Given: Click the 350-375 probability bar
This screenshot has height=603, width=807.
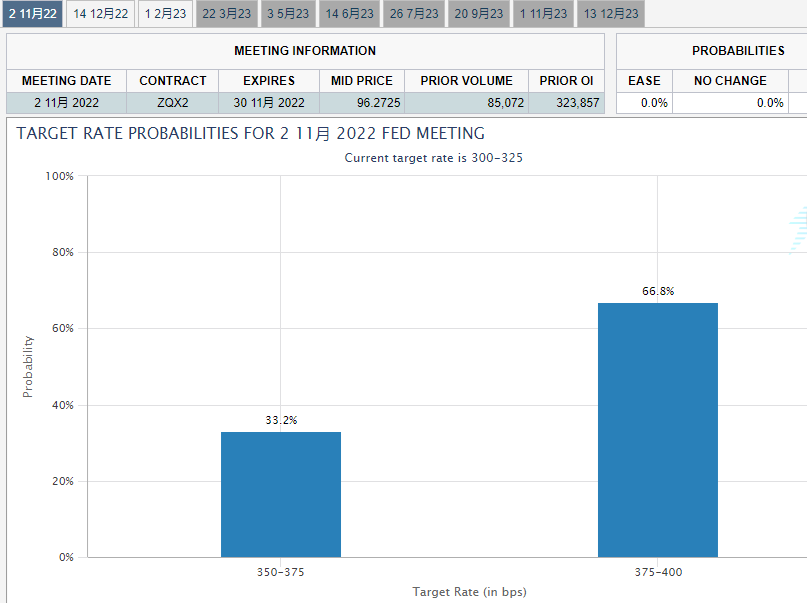Looking at the screenshot, I should coord(281,494).
